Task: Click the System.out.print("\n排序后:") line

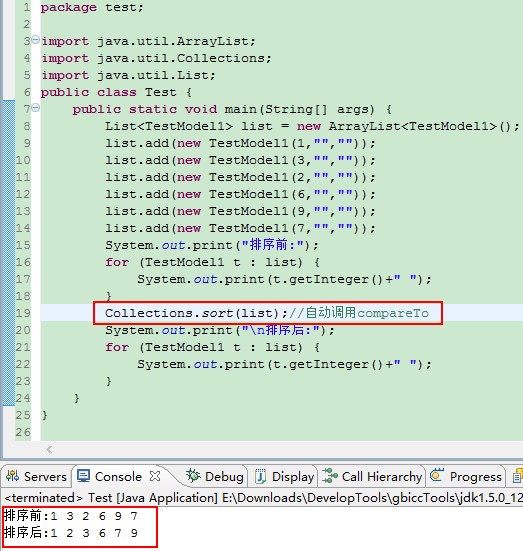Action: [x=220, y=330]
